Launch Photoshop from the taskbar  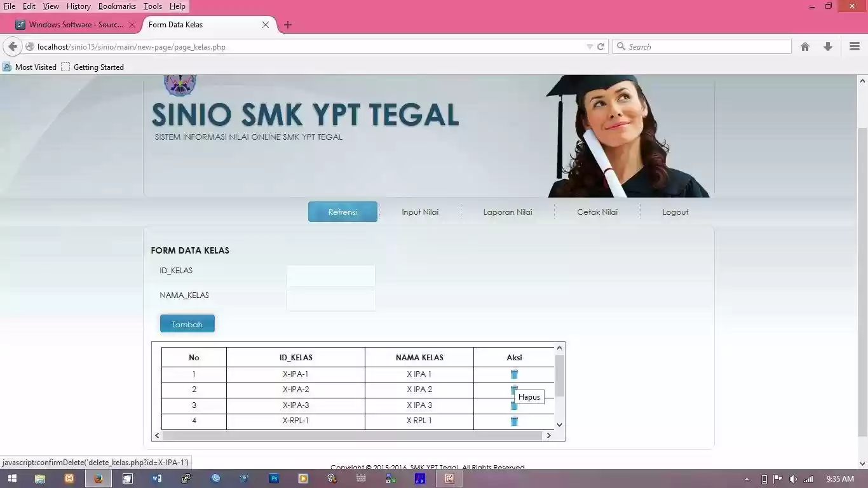(x=274, y=478)
